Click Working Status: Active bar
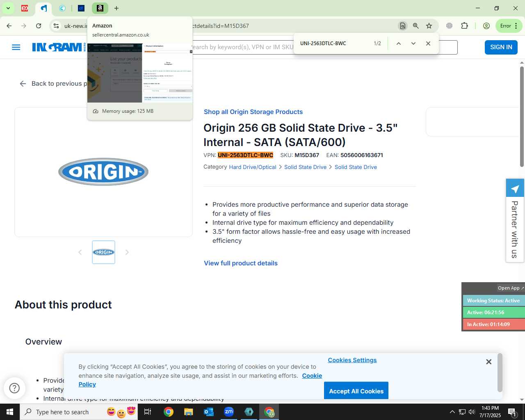This screenshot has height=420, width=525. pyautogui.click(x=493, y=301)
